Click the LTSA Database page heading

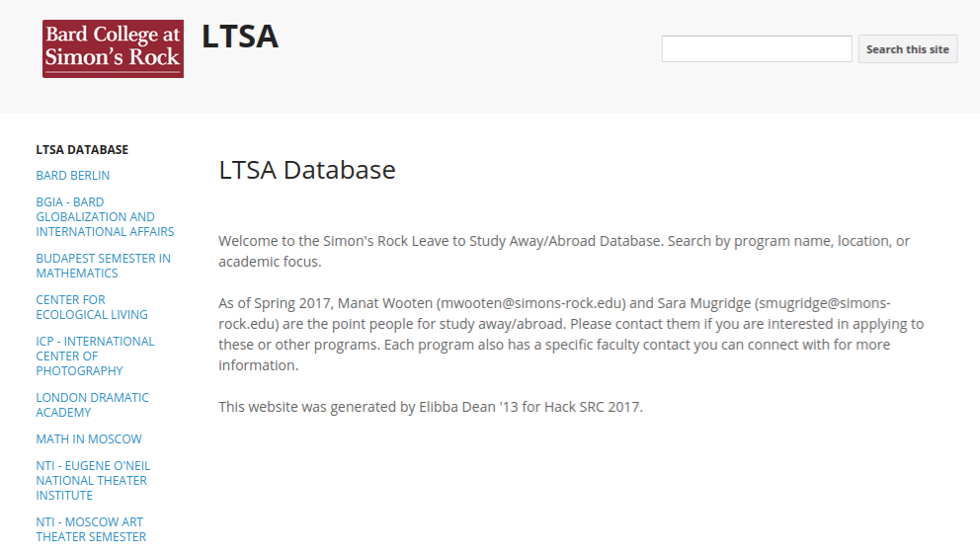point(307,170)
